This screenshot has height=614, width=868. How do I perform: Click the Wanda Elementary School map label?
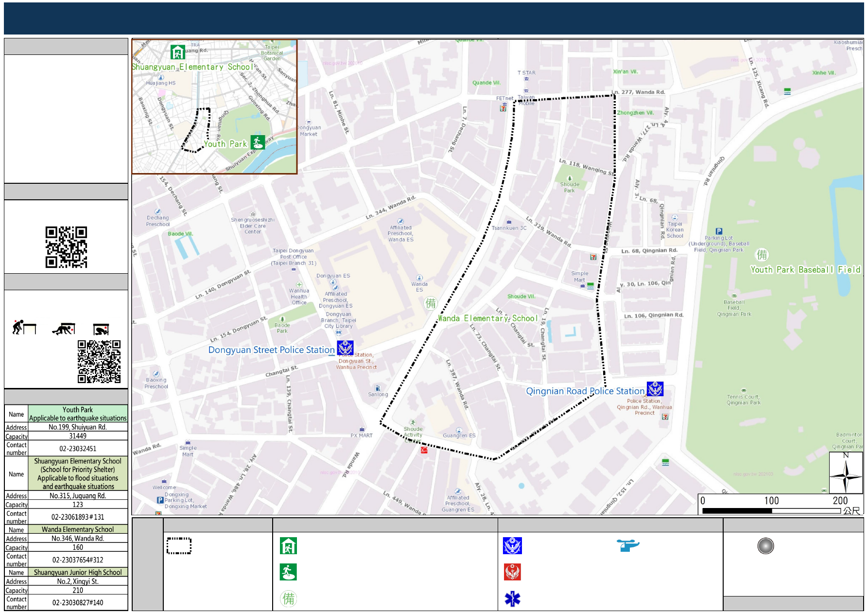488,318
